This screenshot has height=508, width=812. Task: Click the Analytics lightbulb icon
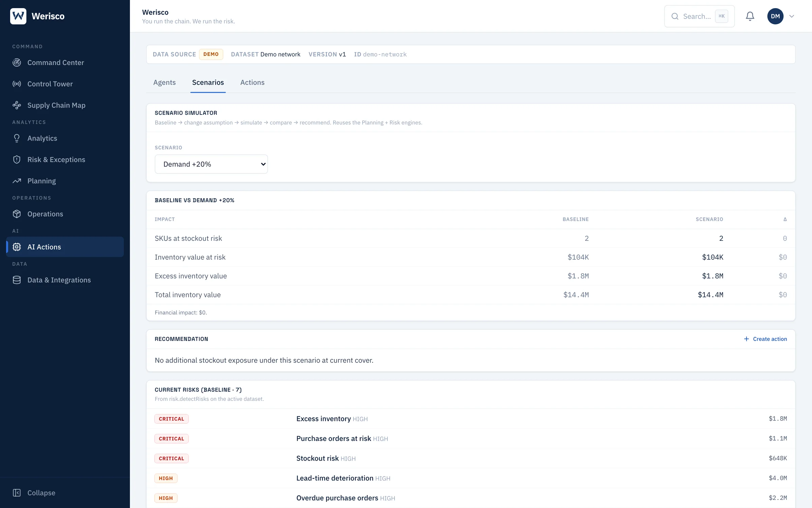(17, 138)
